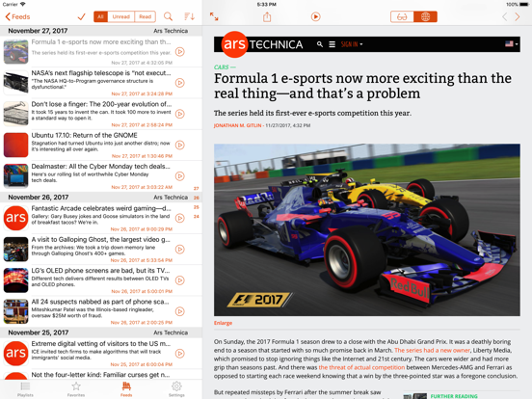Open Not the four-letter kind article
Viewport: 532px width, 399px height.
[101, 375]
